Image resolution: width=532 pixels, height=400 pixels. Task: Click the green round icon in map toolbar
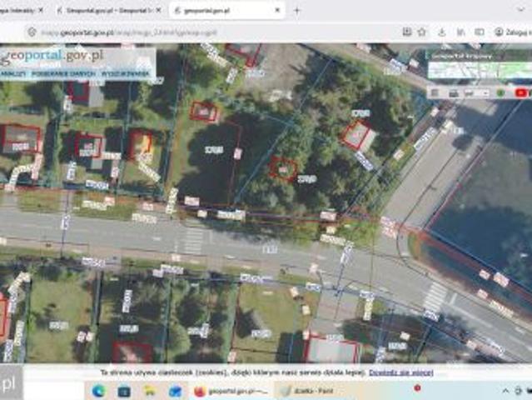[500, 92]
